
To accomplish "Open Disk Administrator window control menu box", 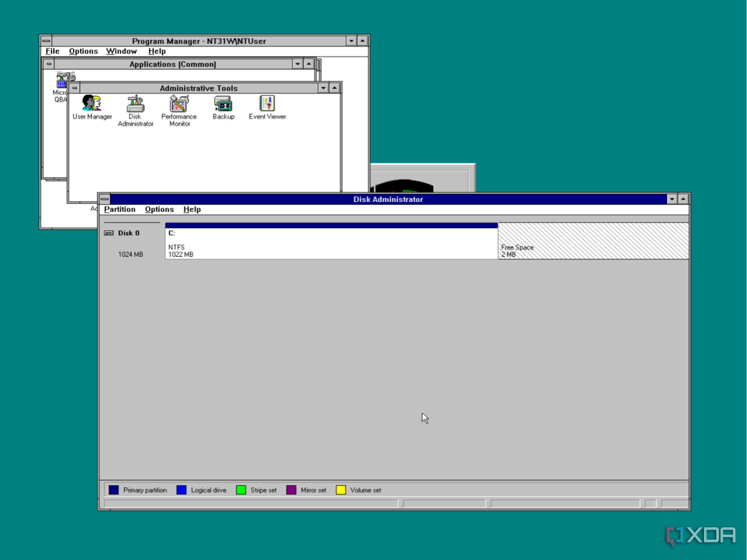I will pos(104,199).
